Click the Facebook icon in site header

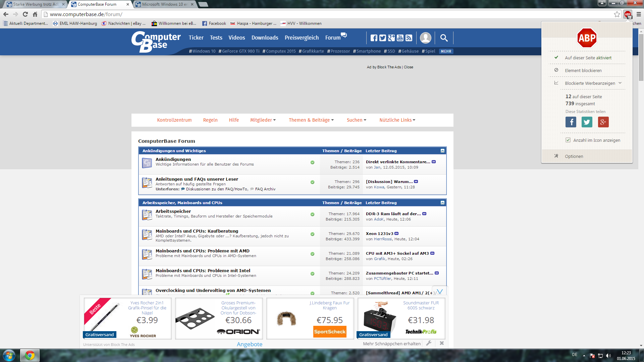[x=374, y=38]
